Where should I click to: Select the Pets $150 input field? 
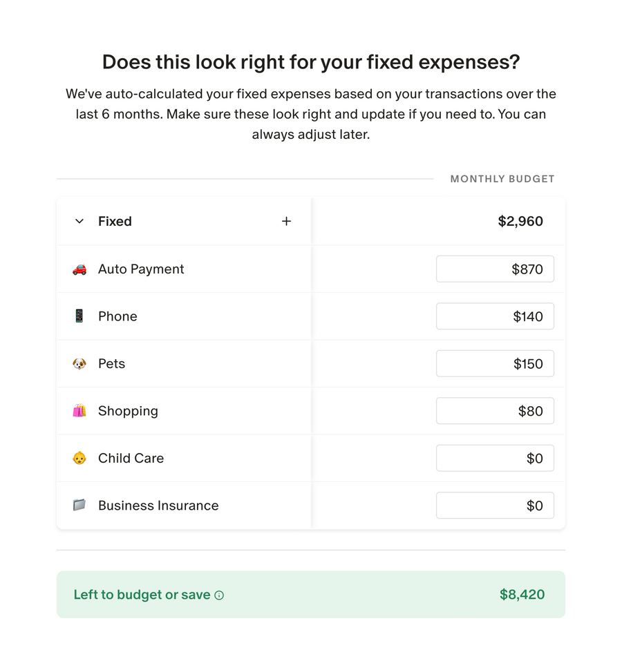(495, 363)
